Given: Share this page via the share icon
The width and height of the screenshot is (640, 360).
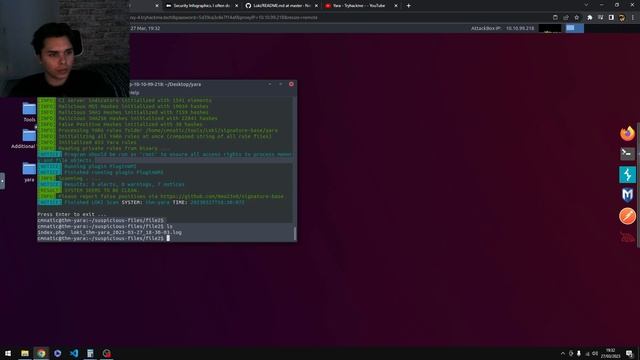Looking at the screenshot, I should [x=566, y=18].
